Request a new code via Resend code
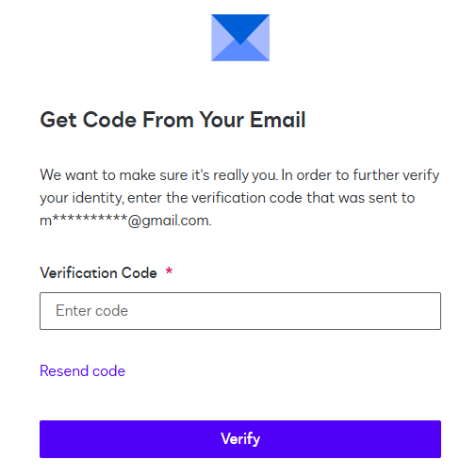This screenshot has width=476, height=476. point(82,371)
